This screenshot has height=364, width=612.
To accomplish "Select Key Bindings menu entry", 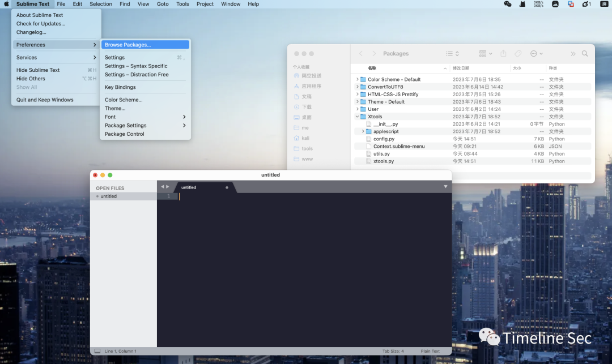I will coord(145,87).
